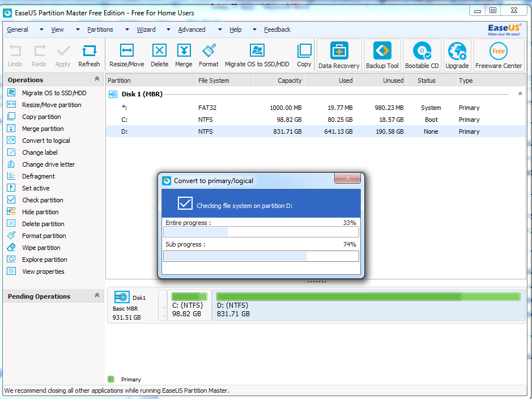Select the FAT32 system partition row
This screenshot has height=399, width=532.
pos(316,108)
